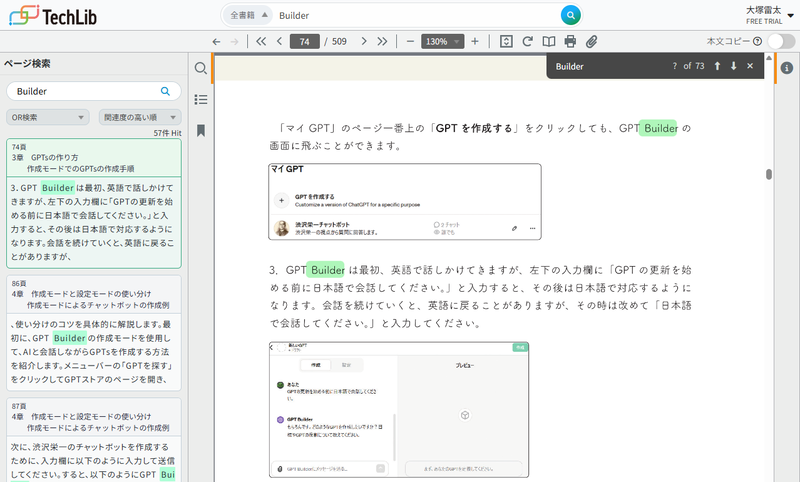Open the 大塚雷太 user menu
Image resolution: width=800 pixels, height=482 pixels.
click(769, 15)
